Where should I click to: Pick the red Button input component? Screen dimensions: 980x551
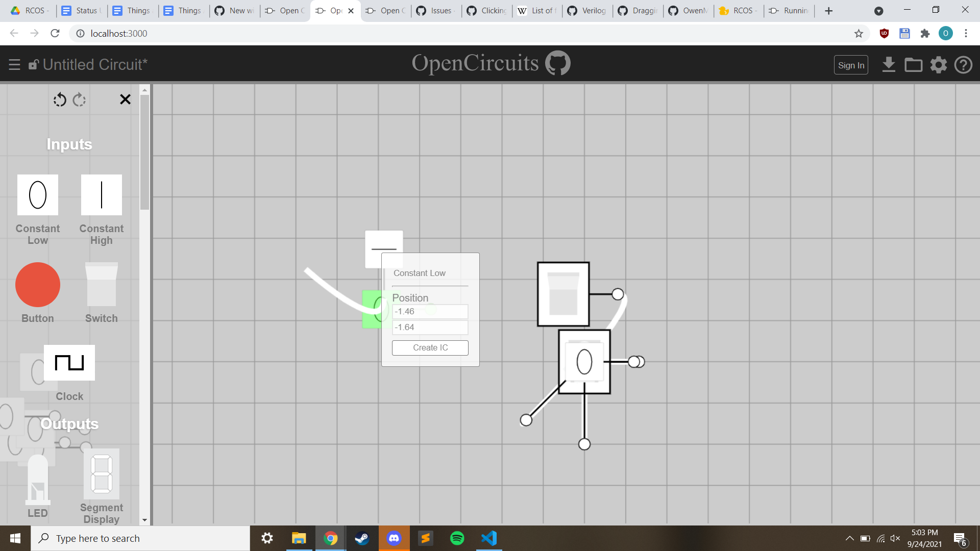click(x=37, y=285)
